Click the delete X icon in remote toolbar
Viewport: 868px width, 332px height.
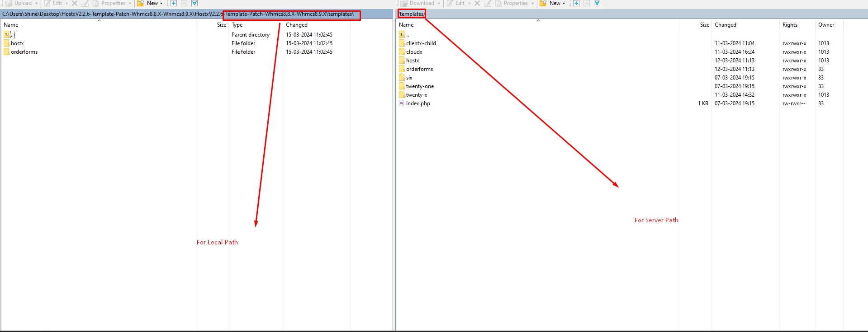[x=477, y=3]
